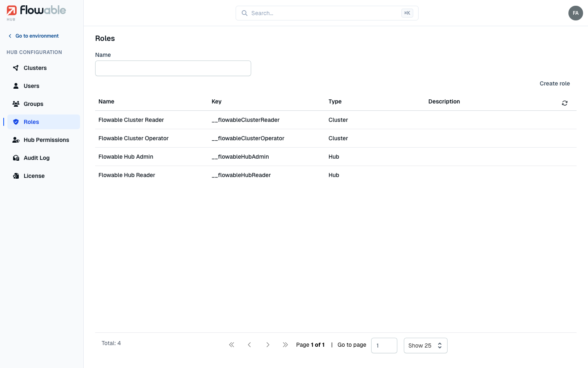
Task: Select the Flowable Hub Reader row
Action: click(336, 175)
